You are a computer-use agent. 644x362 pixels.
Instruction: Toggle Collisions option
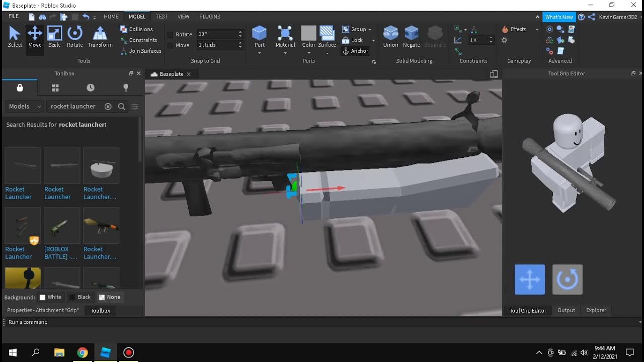pyautogui.click(x=136, y=29)
